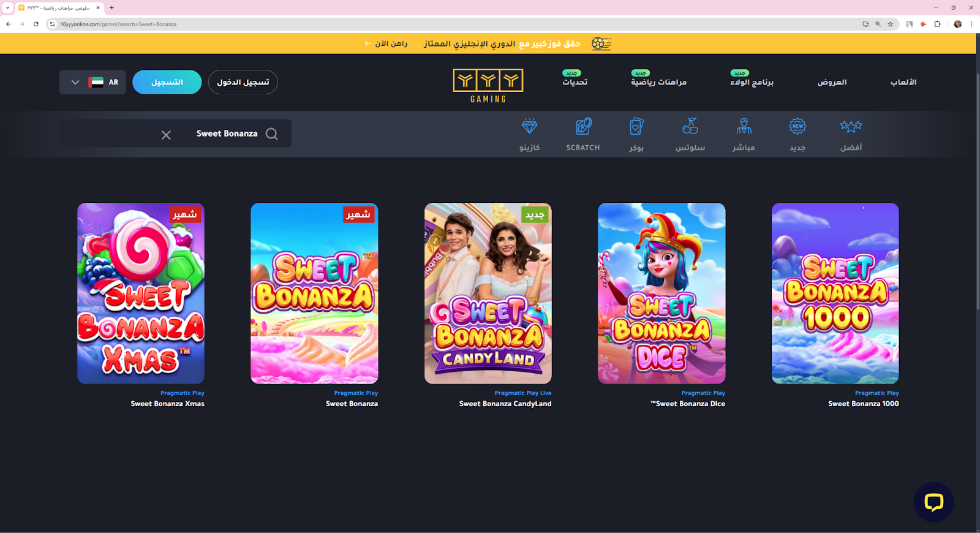Click the login outline button

(x=243, y=82)
